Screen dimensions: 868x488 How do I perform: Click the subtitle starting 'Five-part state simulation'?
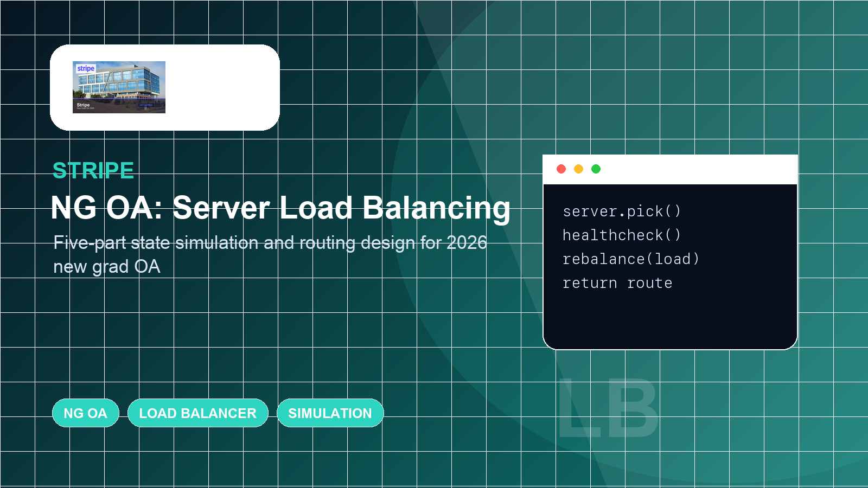[x=270, y=254]
